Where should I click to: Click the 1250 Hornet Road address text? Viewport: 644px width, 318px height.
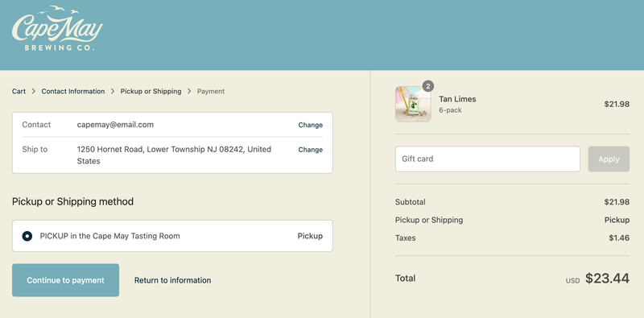(x=174, y=155)
